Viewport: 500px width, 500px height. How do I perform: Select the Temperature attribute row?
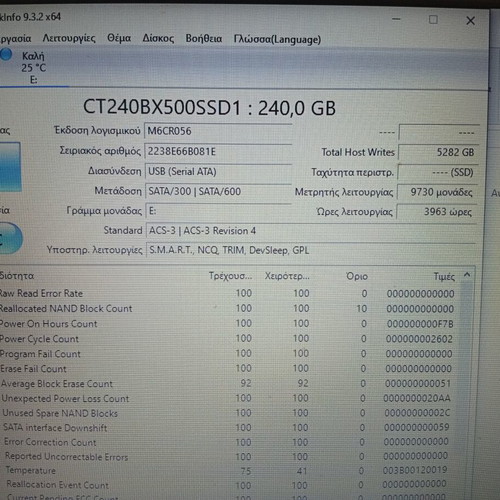[x=228, y=470]
